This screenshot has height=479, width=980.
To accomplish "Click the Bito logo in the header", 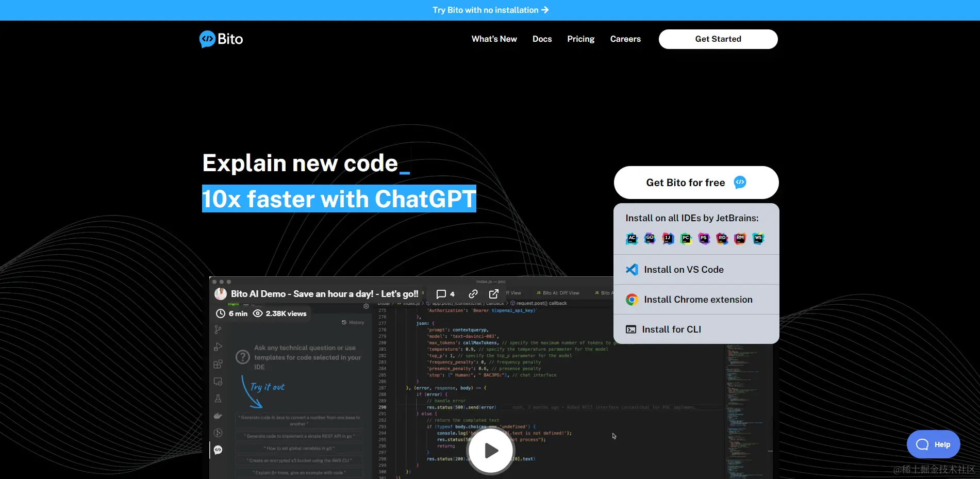I will [x=221, y=39].
